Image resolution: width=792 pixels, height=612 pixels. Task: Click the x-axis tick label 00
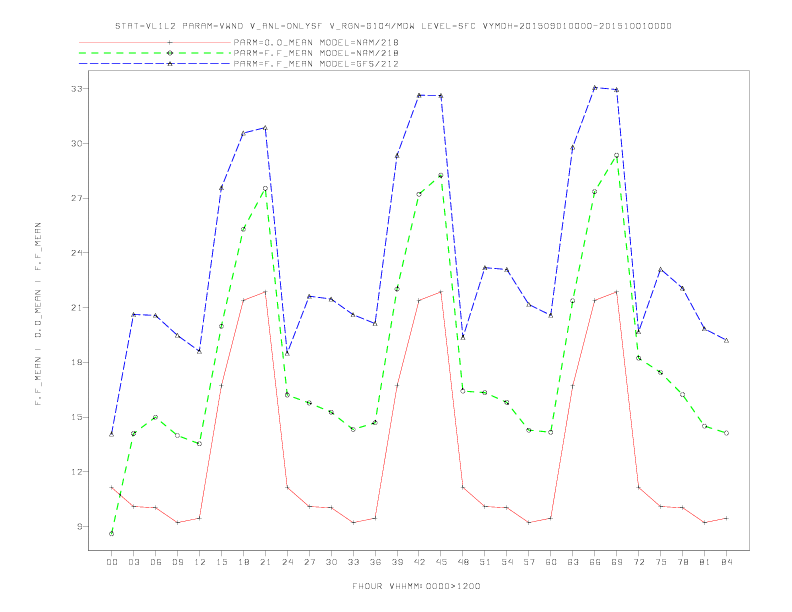click(x=112, y=562)
